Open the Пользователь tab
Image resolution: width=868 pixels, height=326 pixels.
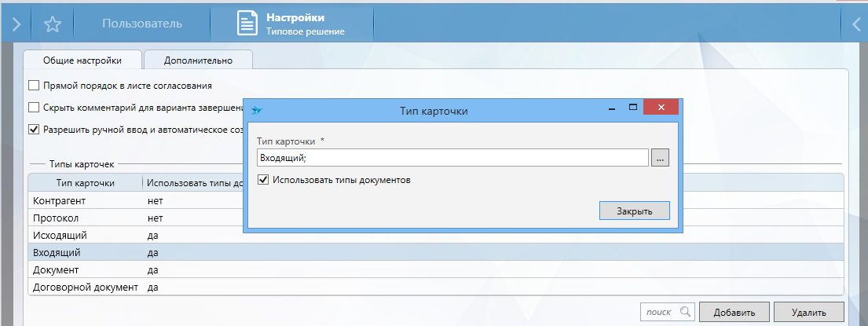(x=142, y=24)
